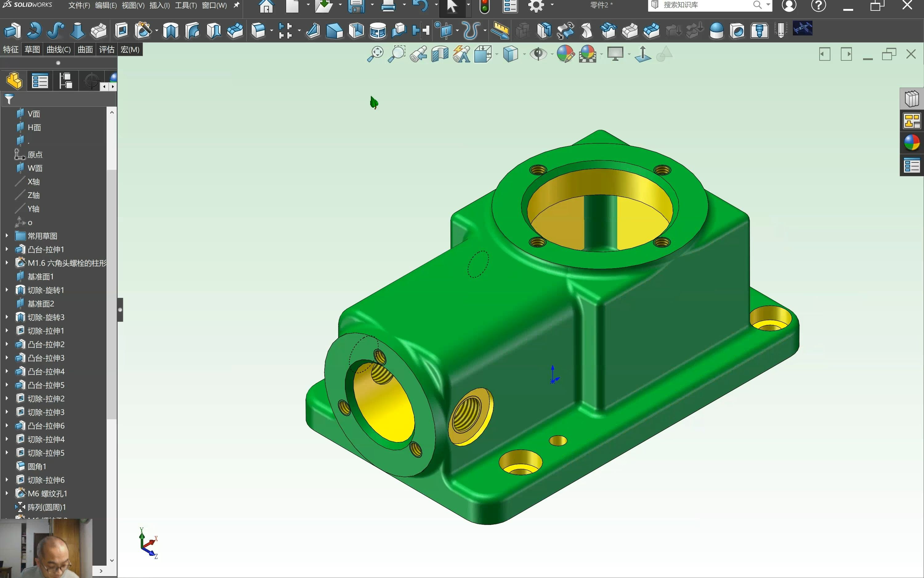Expand the M6 螺纹孔1 feature
924x578 pixels.
pyautogui.click(x=7, y=494)
